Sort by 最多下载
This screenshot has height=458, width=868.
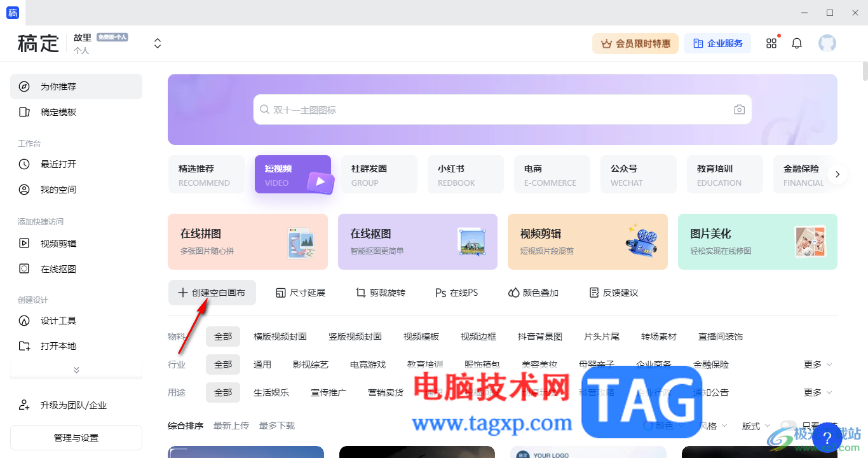click(x=277, y=426)
